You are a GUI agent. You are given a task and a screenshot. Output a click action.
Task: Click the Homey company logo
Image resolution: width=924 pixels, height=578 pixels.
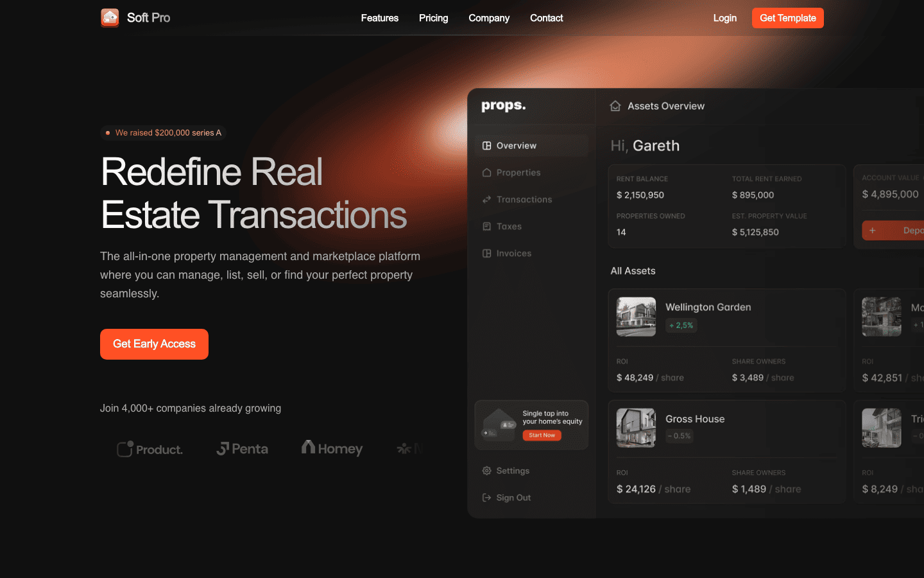[x=332, y=448]
